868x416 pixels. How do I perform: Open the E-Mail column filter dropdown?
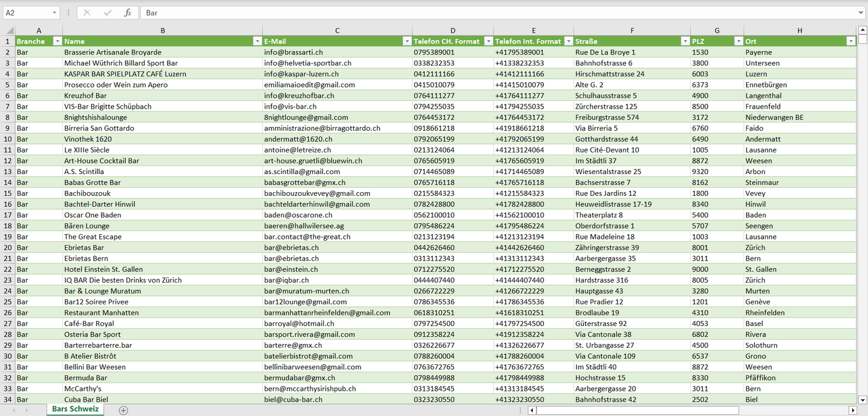407,41
